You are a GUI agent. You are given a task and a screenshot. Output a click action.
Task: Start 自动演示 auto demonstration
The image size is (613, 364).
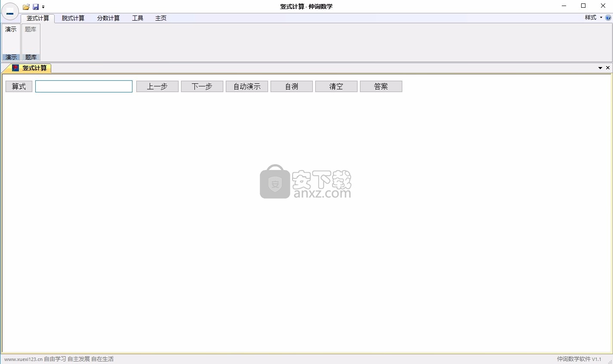point(247,86)
